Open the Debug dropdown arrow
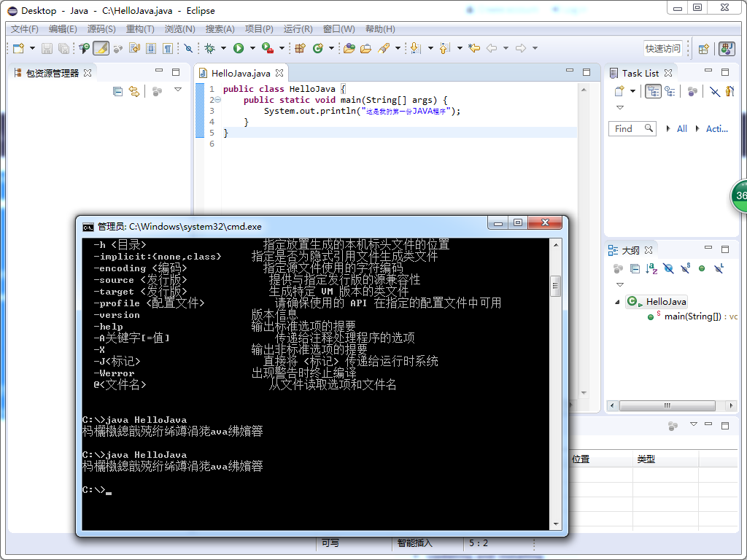Image resolution: width=747 pixels, height=560 pixels. click(x=223, y=48)
